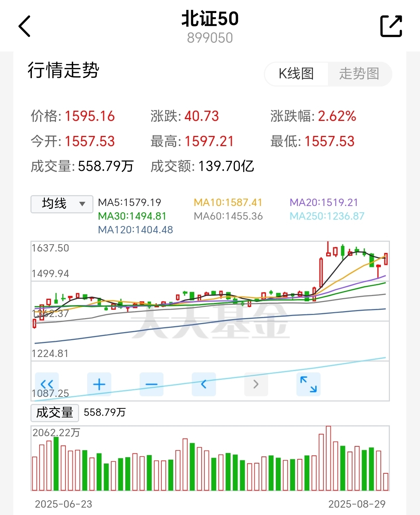Tap the latest candlestick at chart right edge
This screenshot has width=420, height=515.
(x=386, y=259)
